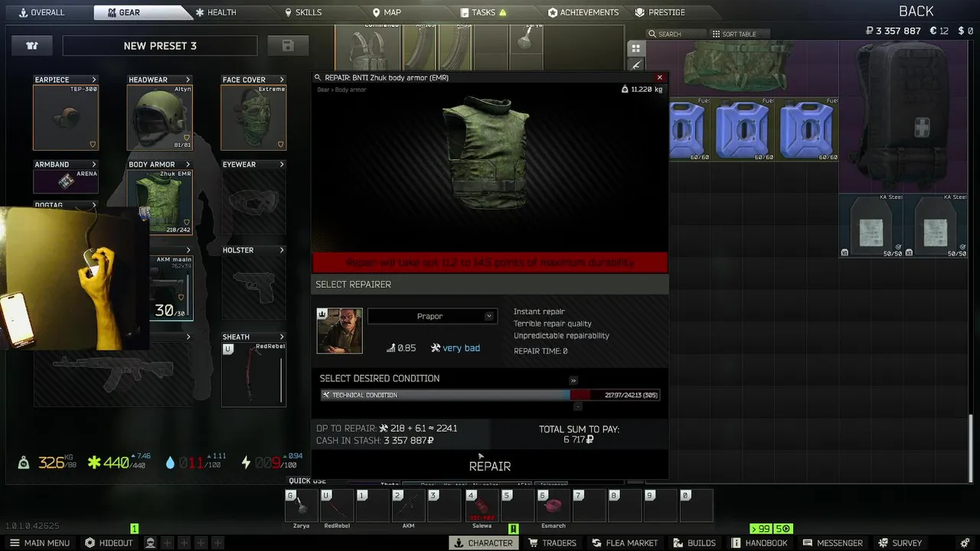Open the Main Menu

tap(39, 543)
